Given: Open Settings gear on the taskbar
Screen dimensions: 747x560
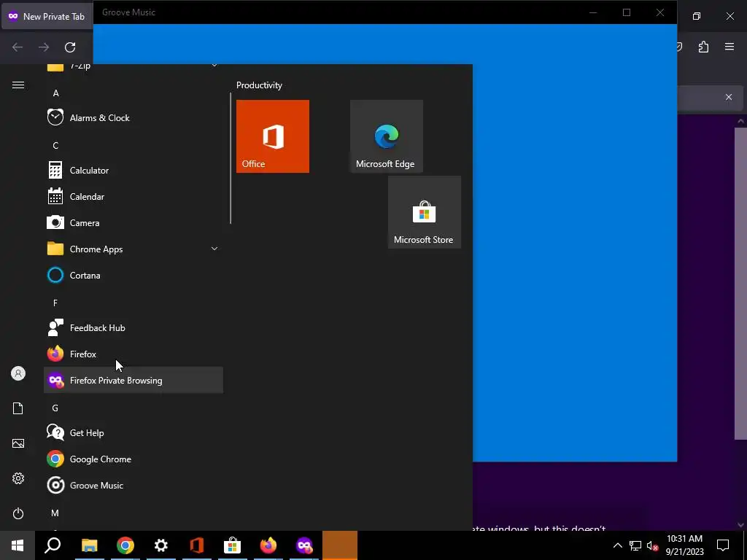Looking at the screenshot, I should point(161,545).
